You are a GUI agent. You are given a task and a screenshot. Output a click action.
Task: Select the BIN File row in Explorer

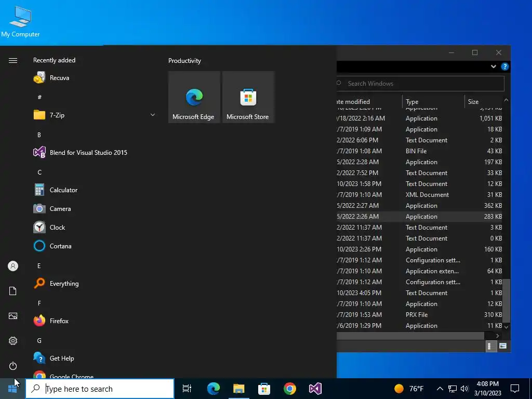pos(420,151)
